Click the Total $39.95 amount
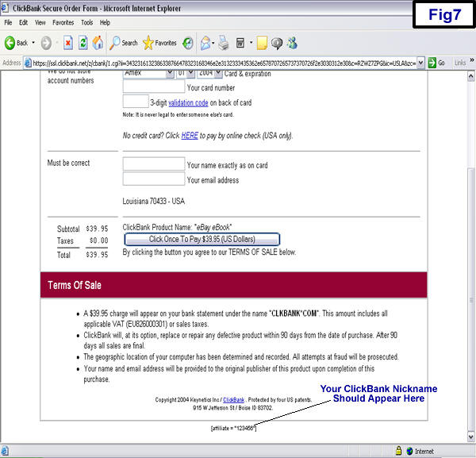 pos(97,255)
